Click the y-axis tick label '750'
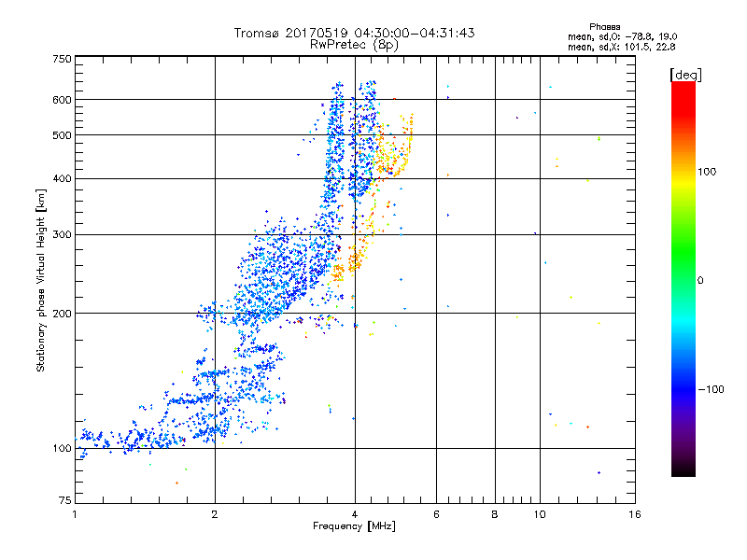The image size is (747, 560). 62,59
